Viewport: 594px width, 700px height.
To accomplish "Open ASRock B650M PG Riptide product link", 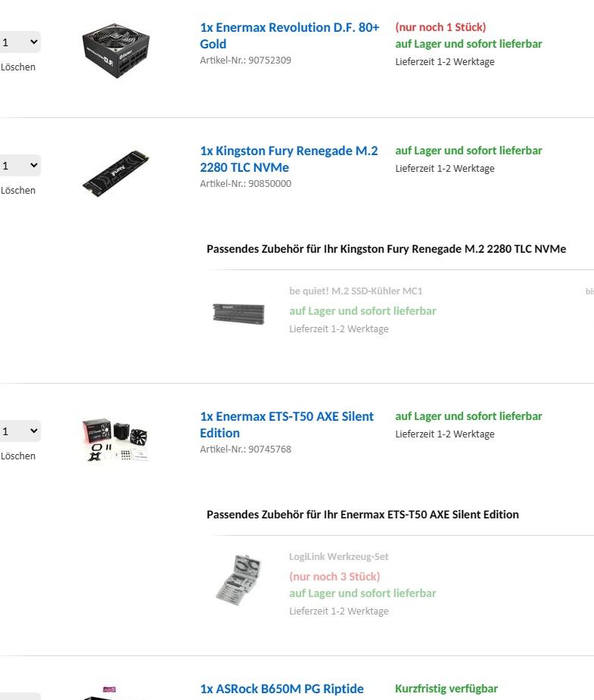I will coord(281,689).
